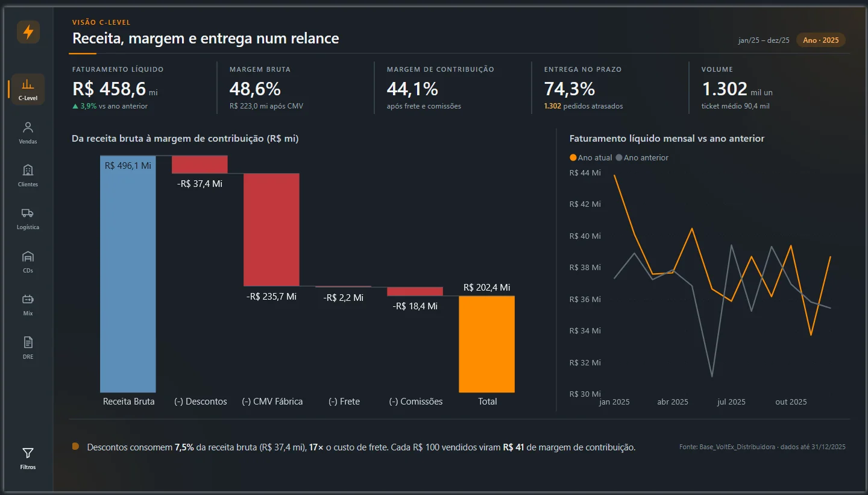
Task: Click the -R$ 18,4 Mi label
Action: pyautogui.click(x=415, y=306)
